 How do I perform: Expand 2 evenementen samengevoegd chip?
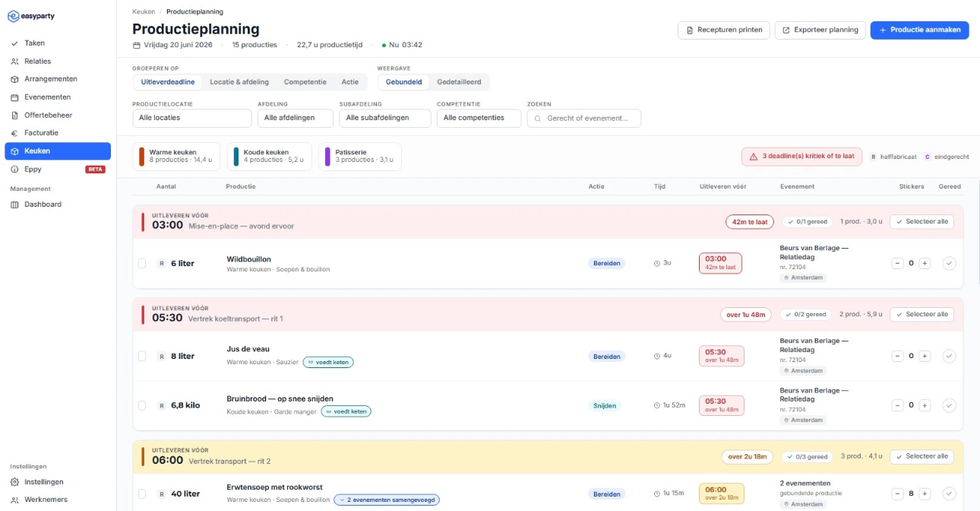coord(387,500)
